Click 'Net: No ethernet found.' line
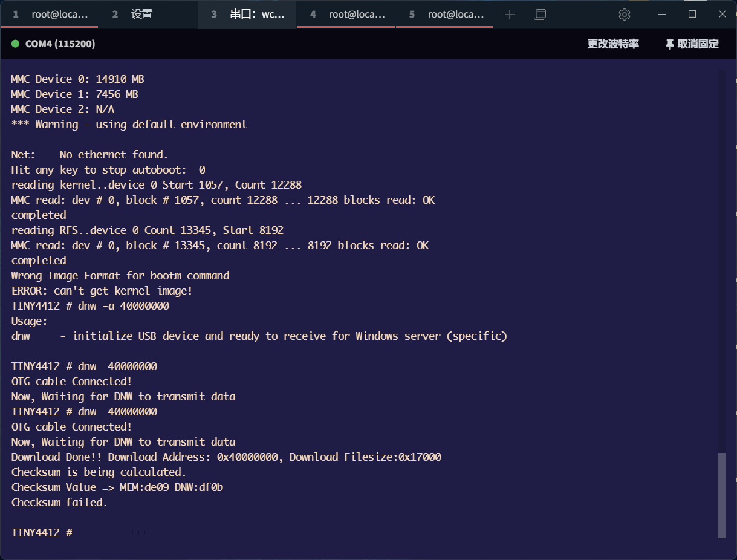Image resolution: width=737 pixels, height=560 pixels. click(x=89, y=155)
